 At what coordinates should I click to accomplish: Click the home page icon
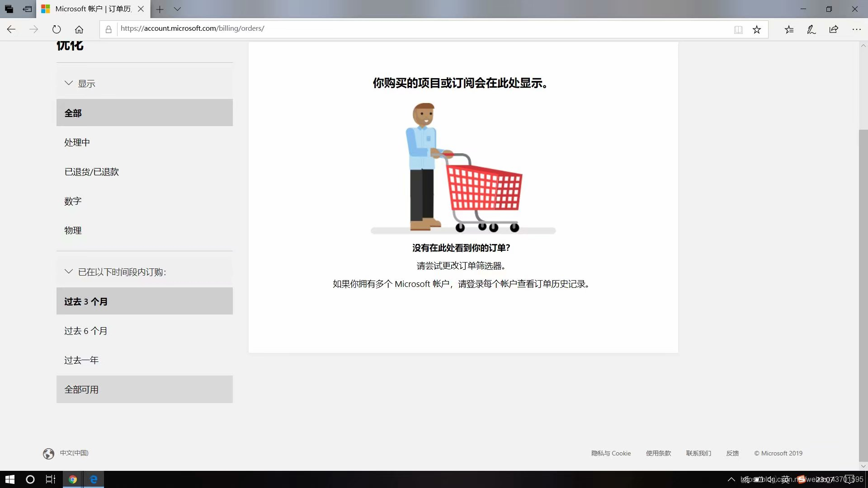click(79, 29)
